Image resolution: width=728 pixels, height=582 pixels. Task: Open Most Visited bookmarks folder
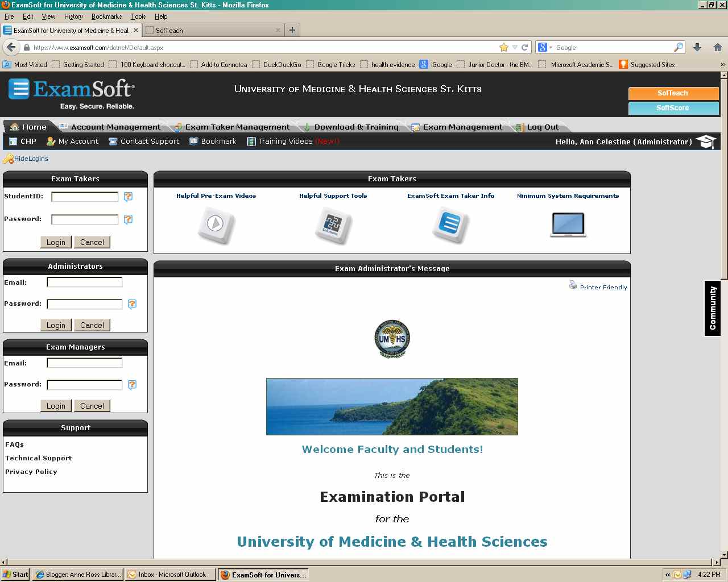25,65
